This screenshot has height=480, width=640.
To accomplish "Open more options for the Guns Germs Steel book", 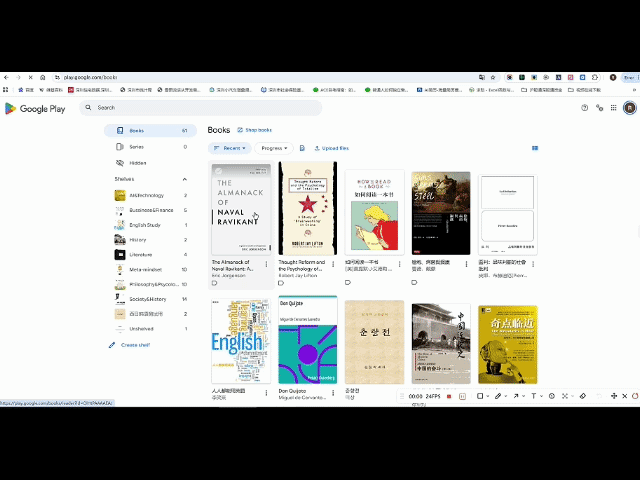I will pyautogui.click(x=466, y=264).
